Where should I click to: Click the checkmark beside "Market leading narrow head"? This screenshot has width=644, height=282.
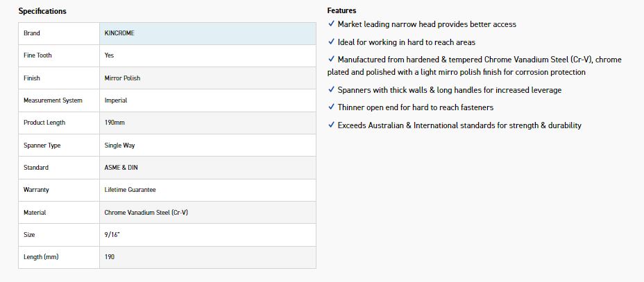click(x=331, y=24)
